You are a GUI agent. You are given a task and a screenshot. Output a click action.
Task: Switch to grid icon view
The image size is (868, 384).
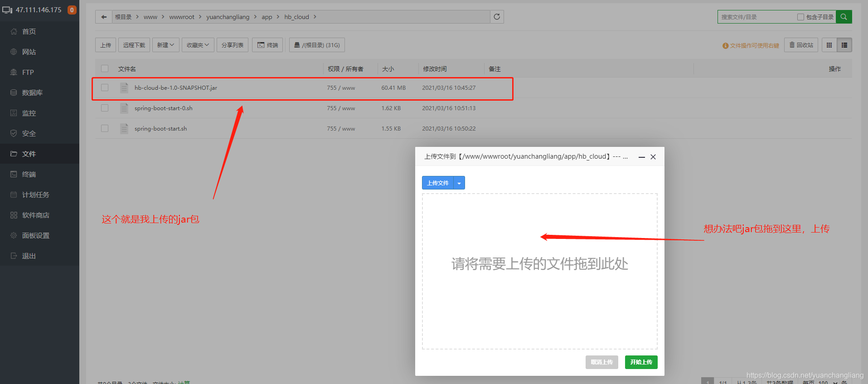829,45
